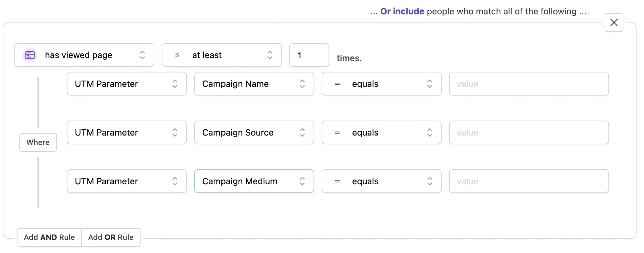
Task: Expand the Campaign Source selector
Action: 254,133
